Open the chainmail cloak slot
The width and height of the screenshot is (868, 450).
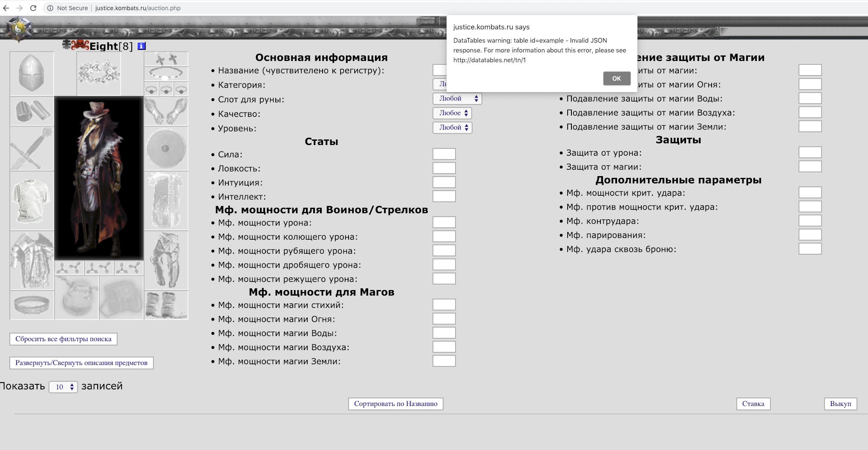tap(166, 200)
